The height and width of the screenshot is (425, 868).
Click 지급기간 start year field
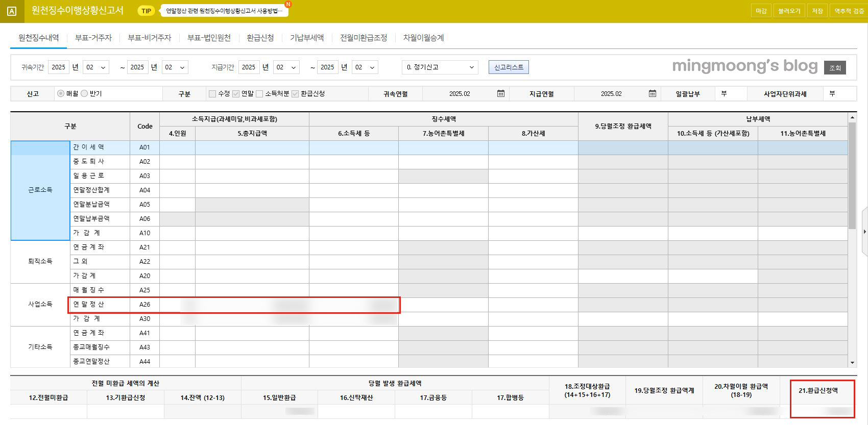point(249,67)
